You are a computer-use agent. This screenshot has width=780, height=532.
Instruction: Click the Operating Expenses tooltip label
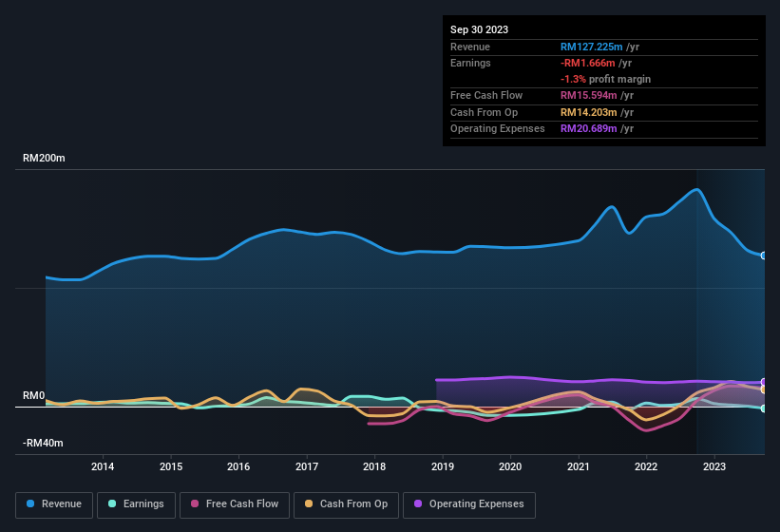tap(498, 129)
